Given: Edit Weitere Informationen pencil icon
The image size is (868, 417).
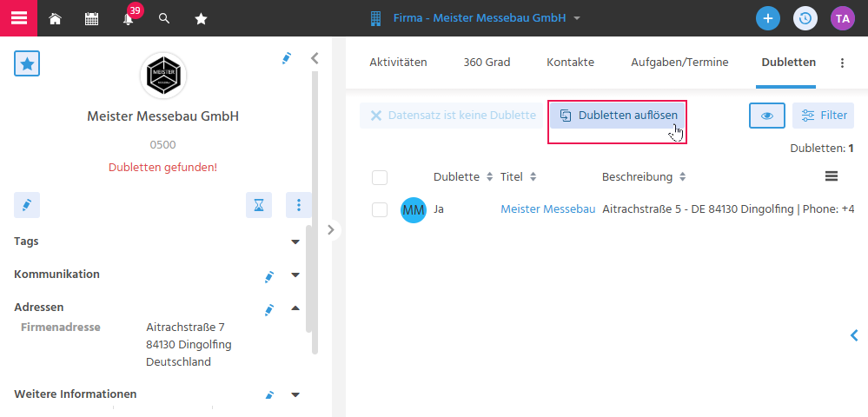Looking at the screenshot, I should pyautogui.click(x=269, y=395).
